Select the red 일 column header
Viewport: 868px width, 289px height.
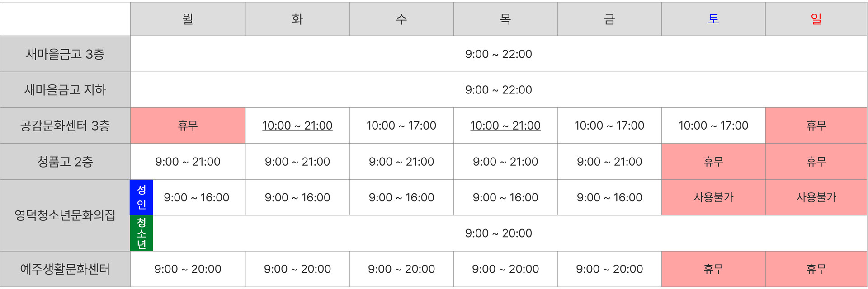pos(816,19)
